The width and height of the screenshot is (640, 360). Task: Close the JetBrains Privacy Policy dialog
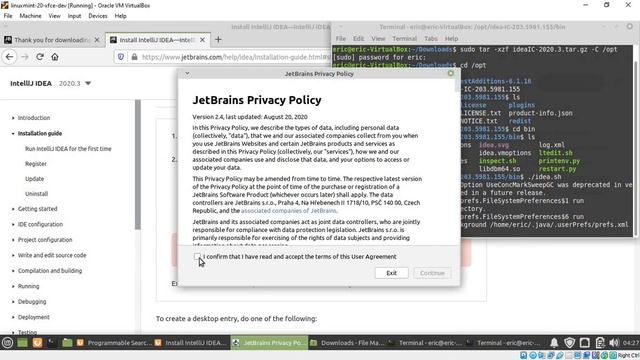451,73
